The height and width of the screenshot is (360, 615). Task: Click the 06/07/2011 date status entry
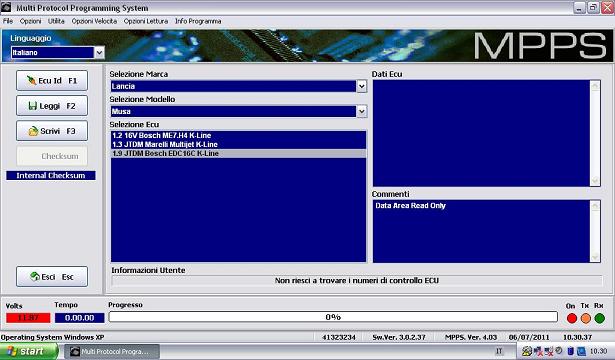pos(529,337)
